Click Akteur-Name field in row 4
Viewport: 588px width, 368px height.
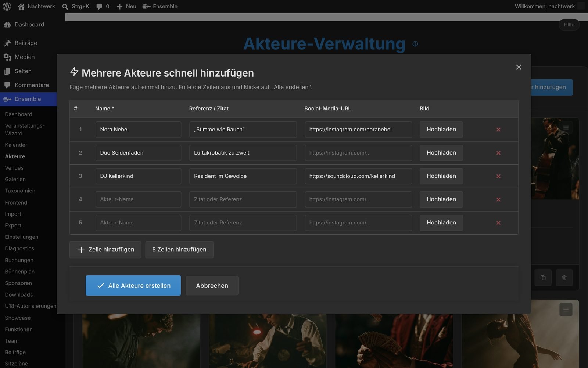138,199
